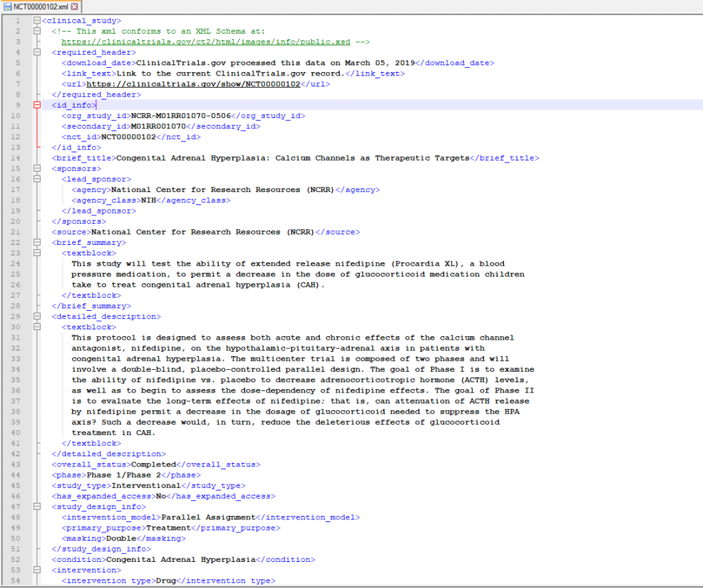
Task: Collapse the XML comment block on line 2
Action: click(x=36, y=31)
